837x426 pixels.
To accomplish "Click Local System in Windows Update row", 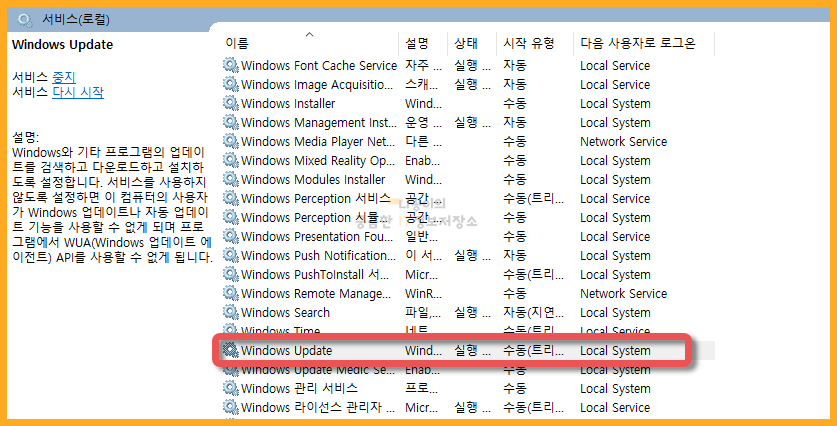I will pos(615,351).
